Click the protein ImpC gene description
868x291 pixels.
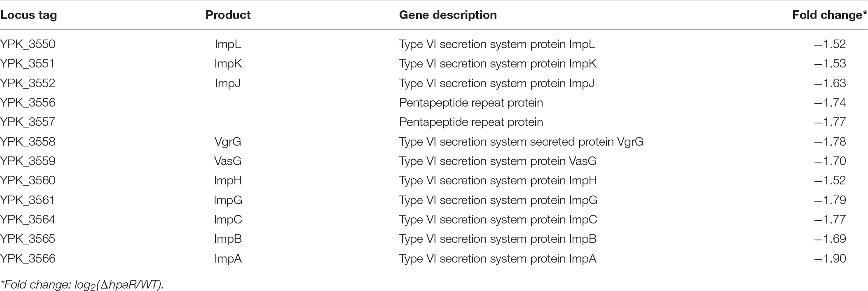[498, 219]
